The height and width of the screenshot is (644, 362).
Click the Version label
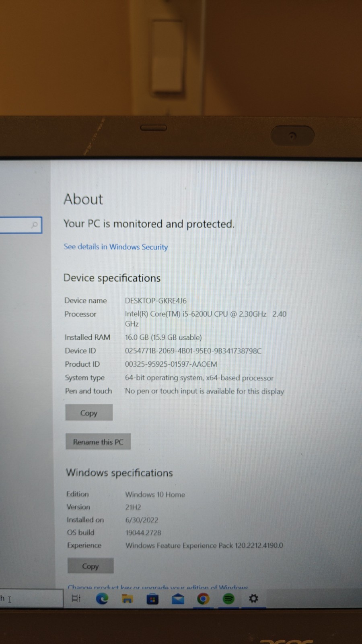point(78,507)
